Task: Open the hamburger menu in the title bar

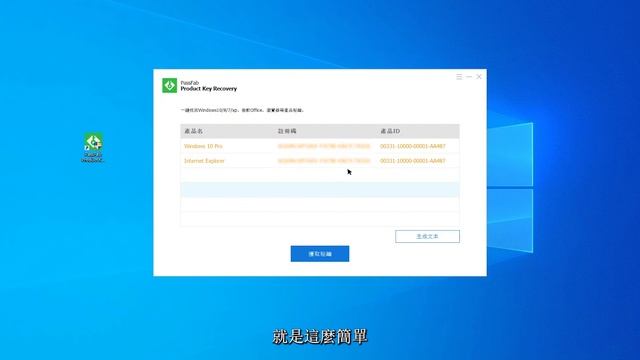Action: (x=459, y=77)
